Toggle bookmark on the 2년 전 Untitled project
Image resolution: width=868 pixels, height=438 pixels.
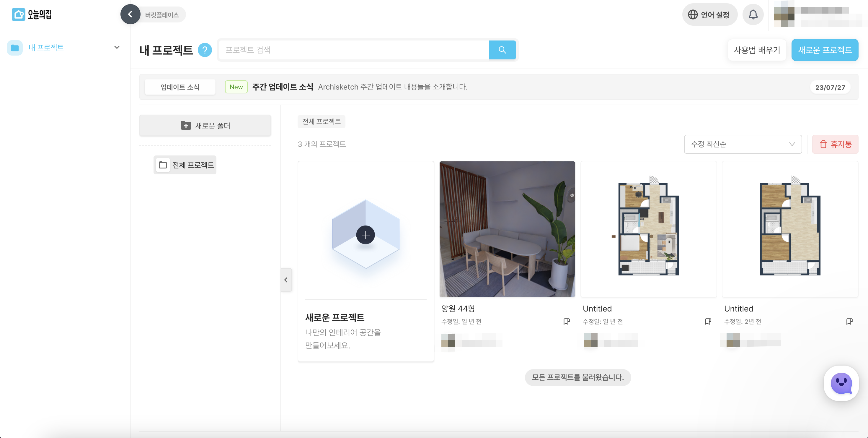[849, 321]
